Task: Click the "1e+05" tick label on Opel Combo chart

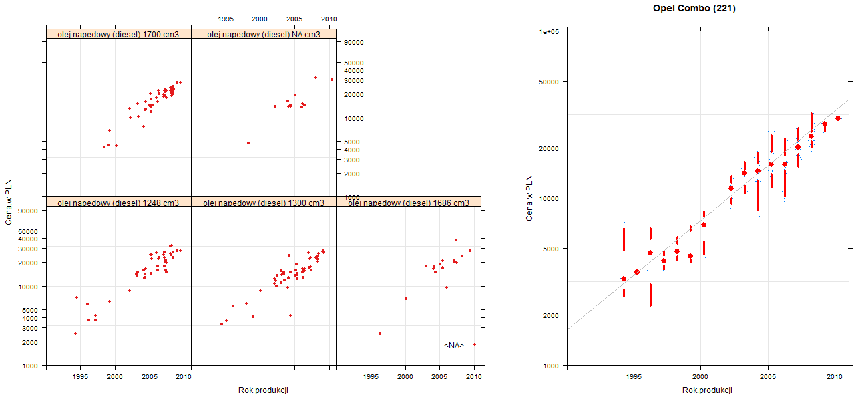Action: coord(549,31)
